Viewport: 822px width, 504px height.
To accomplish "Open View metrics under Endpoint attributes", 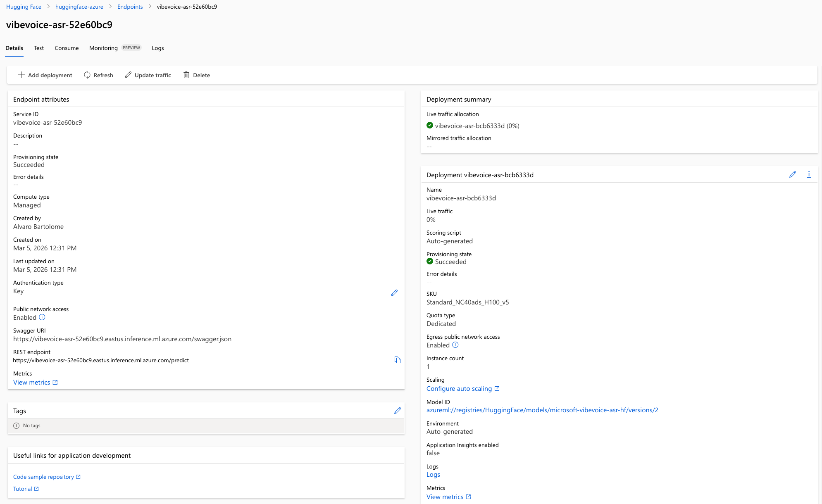I will 36,383.
